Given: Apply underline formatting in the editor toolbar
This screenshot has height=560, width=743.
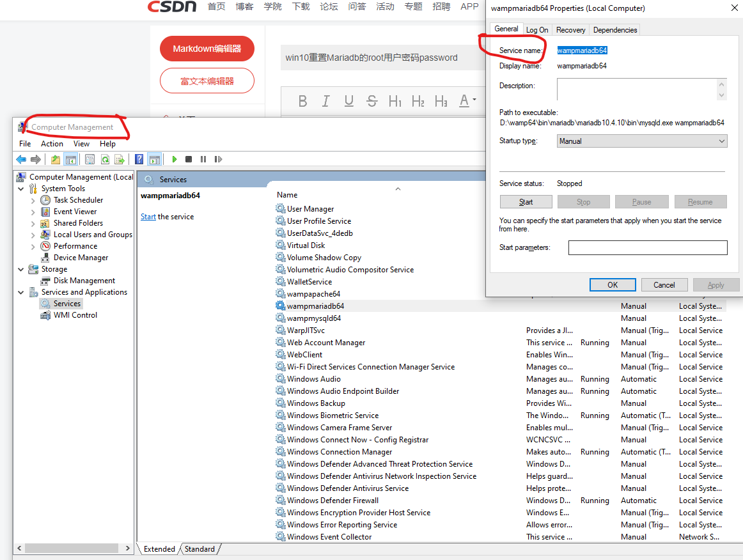Looking at the screenshot, I should [x=348, y=101].
